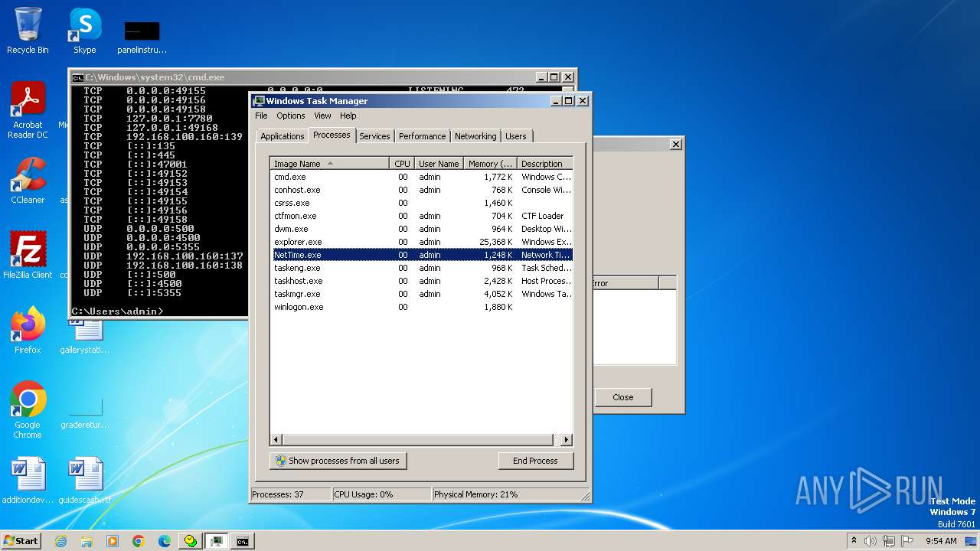Image resolution: width=980 pixels, height=551 pixels.
Task: Select the NetTime.exe process row
Action: (422, 255)
